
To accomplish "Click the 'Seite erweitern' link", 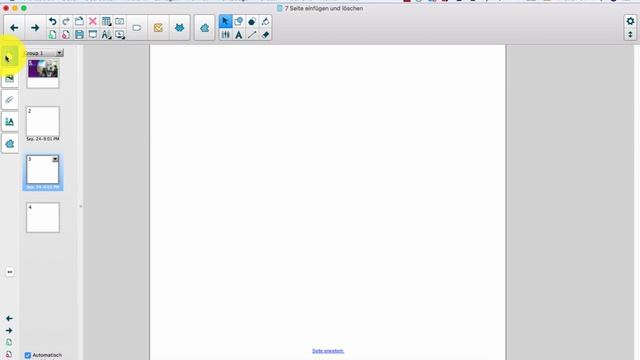I will [x=328, y=351].
